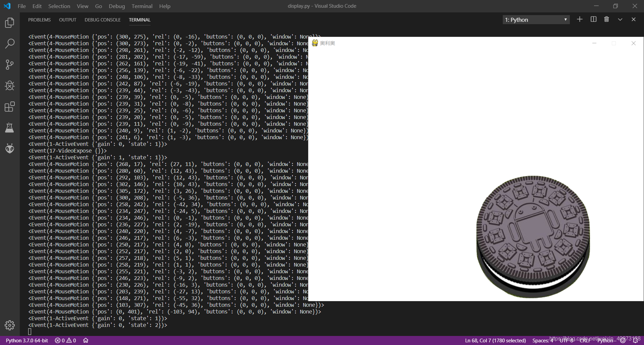Screen dimensions: 644x345
Task: Open the PlatformIO alien icon view
Action: (x=10, y=148)
